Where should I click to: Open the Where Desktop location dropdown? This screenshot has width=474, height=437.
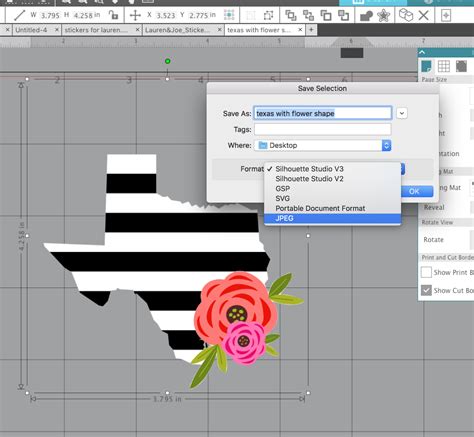click(x=322, y=145)
